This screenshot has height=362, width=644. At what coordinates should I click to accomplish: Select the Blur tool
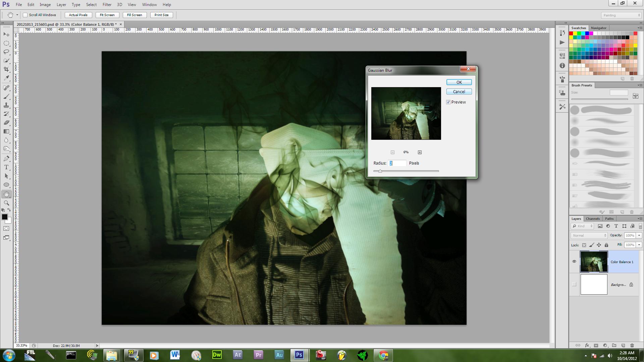click(6, 140)
